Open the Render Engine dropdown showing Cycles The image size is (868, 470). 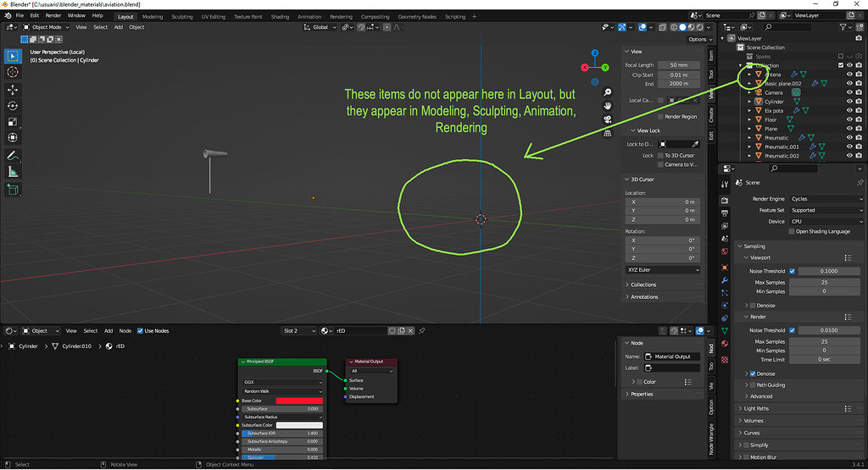(x=826, y=199)
